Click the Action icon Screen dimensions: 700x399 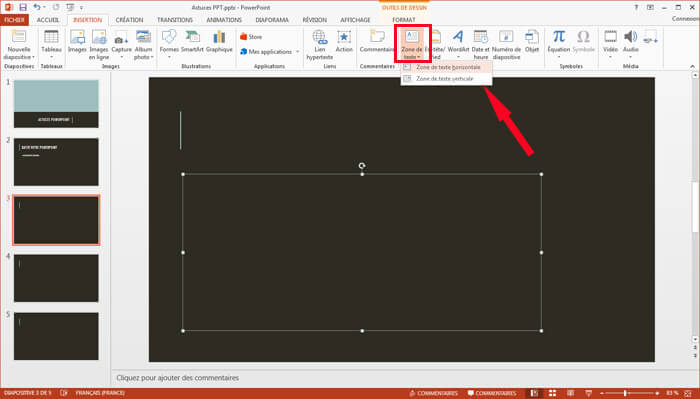(x=344, y=37)
